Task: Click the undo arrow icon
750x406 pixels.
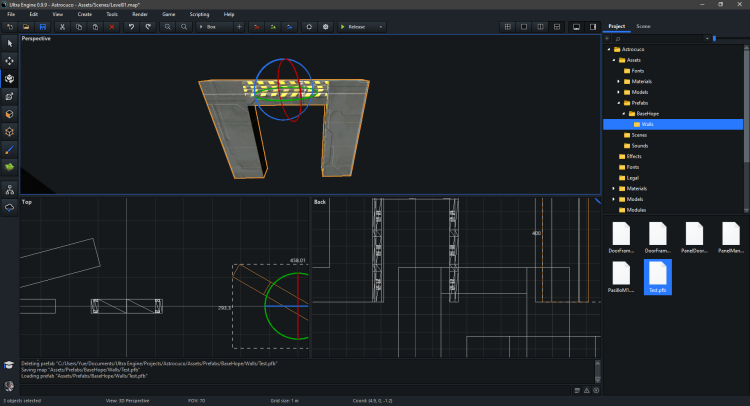Action: pos(131,26)
